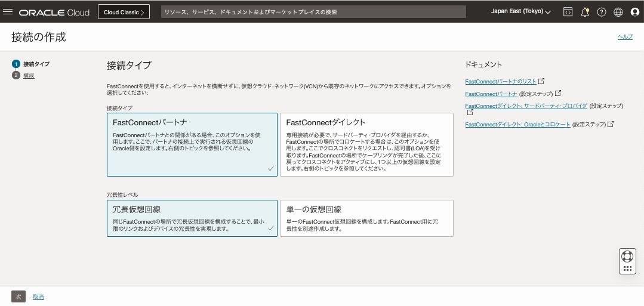
Task: Click the grid dots below the lifebuoy
Action: click(x=627, y=268)
